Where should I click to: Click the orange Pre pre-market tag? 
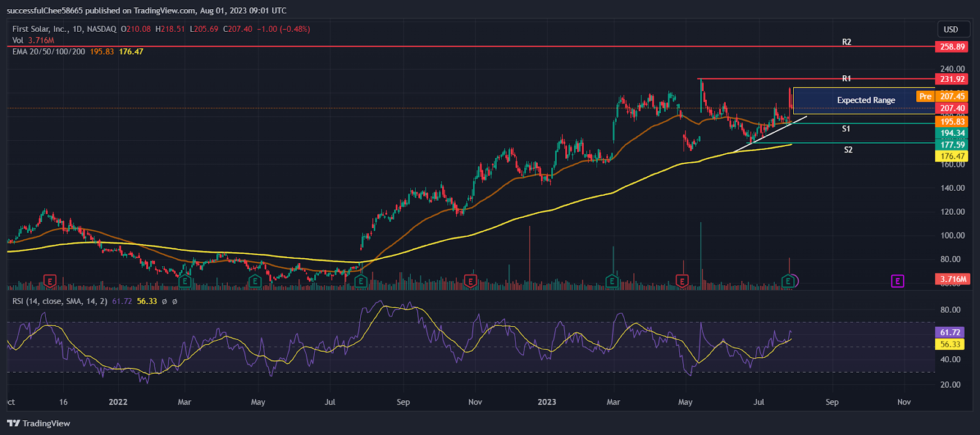click(x=925, y=96)
